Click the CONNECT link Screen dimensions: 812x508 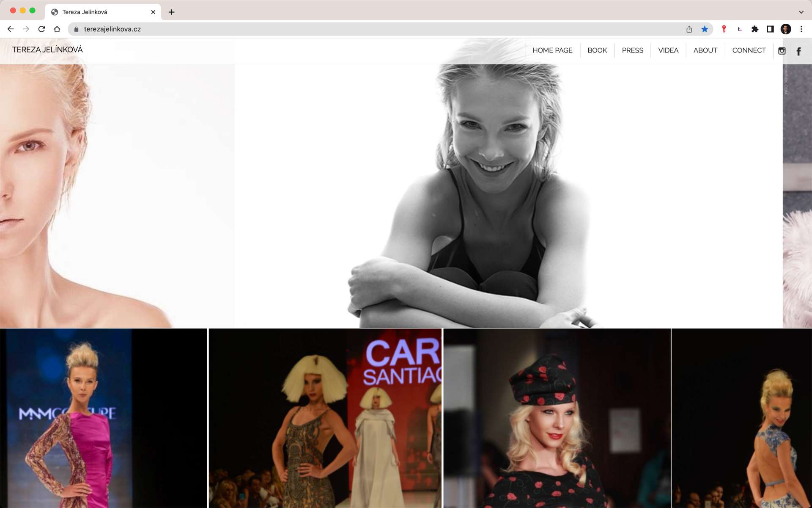click(749, 50)
